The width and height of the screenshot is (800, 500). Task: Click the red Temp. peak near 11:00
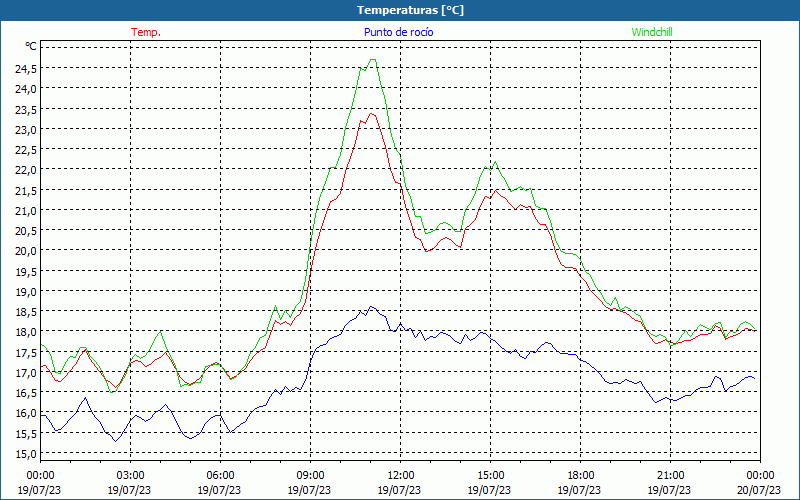point(371,114)
